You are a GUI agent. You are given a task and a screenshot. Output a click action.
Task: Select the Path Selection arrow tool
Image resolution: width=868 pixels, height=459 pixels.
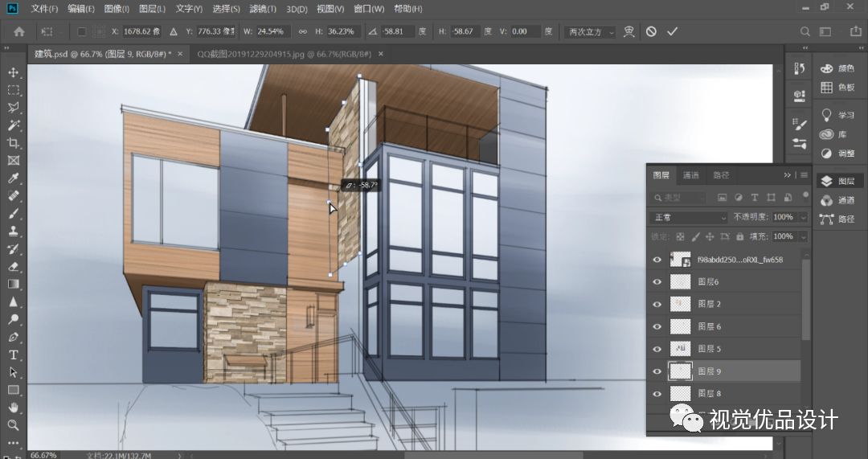(x=14, y=373)
